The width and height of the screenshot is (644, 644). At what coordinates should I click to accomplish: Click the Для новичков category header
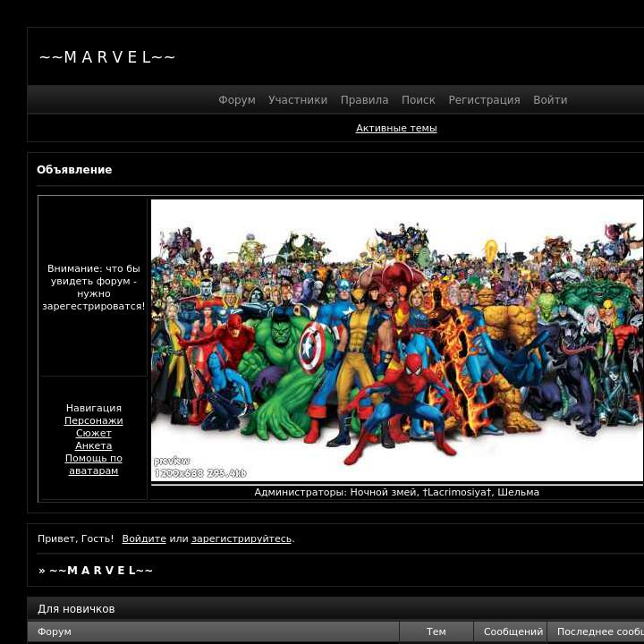coord(76,609)
